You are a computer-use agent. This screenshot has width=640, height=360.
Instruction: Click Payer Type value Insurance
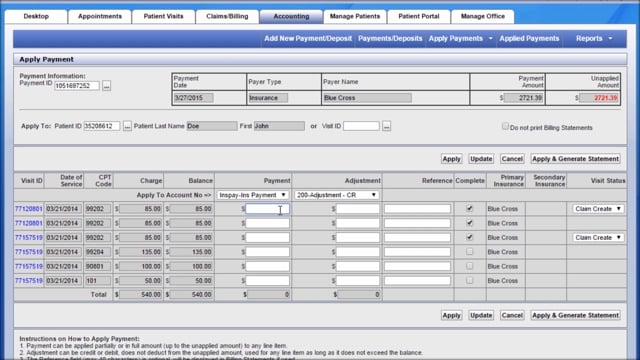click(x=268, y=98)
